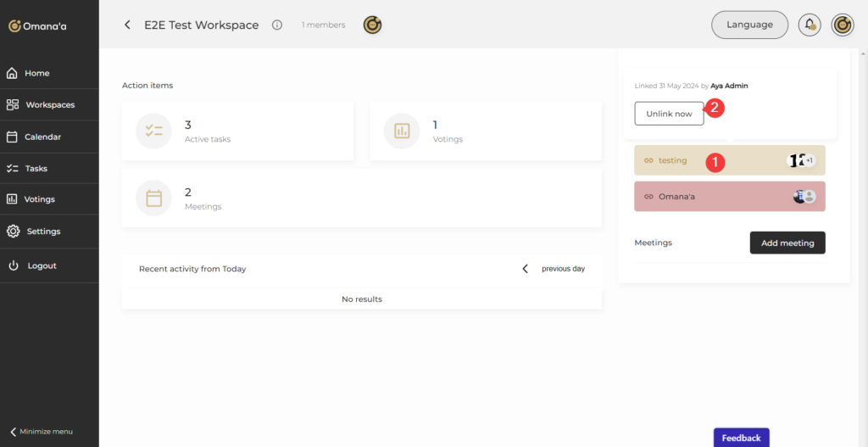
Task: Click the Add meeting button
Action: point(787,243)
